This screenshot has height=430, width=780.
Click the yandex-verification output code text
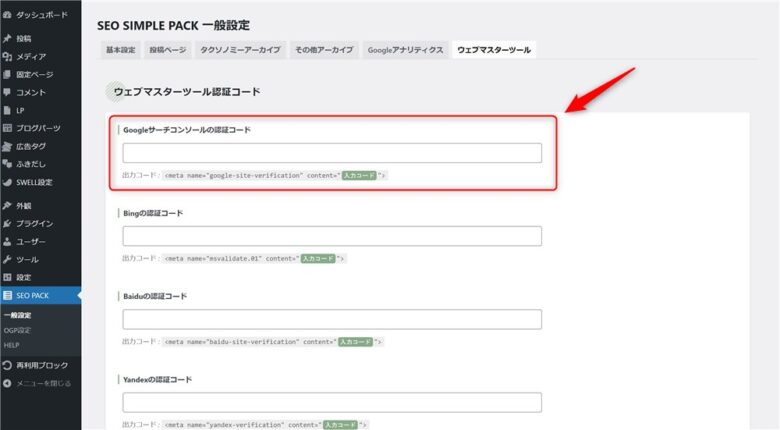tap(266, 425)
